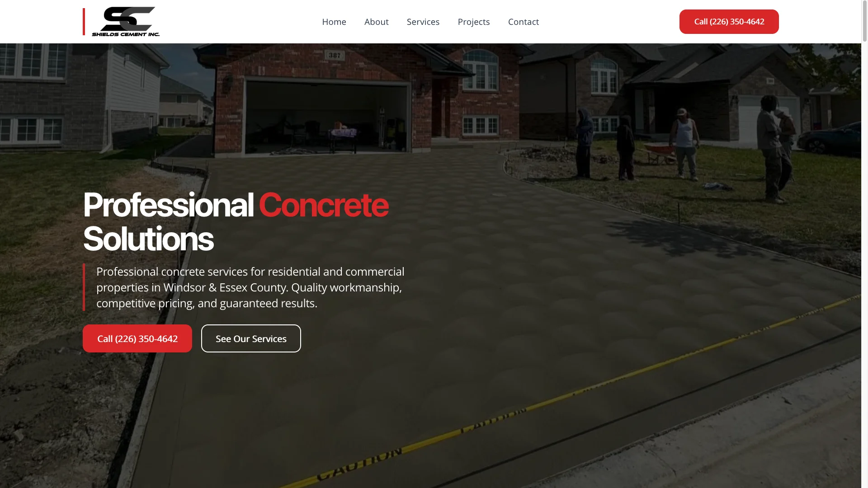Click the hero description paragraph text
Image resolution: width=868 pixels, height=488 pixels.
[x=250, y=287]
